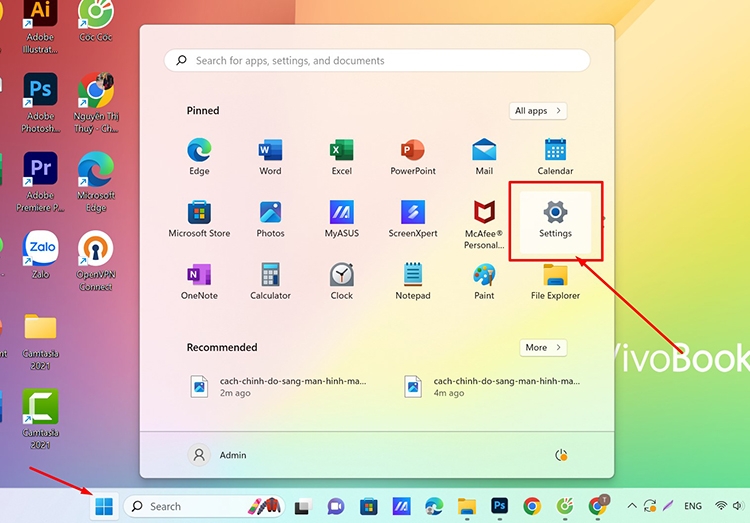750x523 pixels.
Task: Click the ENG language indicator
Action: [693, 506]
